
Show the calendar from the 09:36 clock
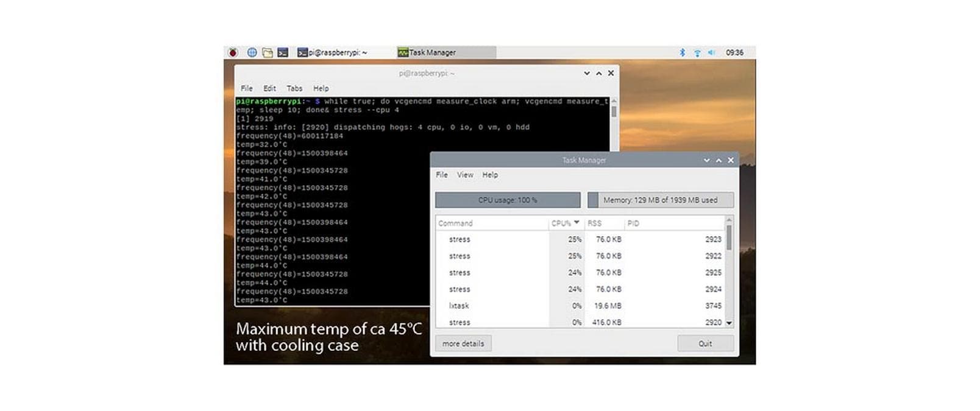pos(734,53)
